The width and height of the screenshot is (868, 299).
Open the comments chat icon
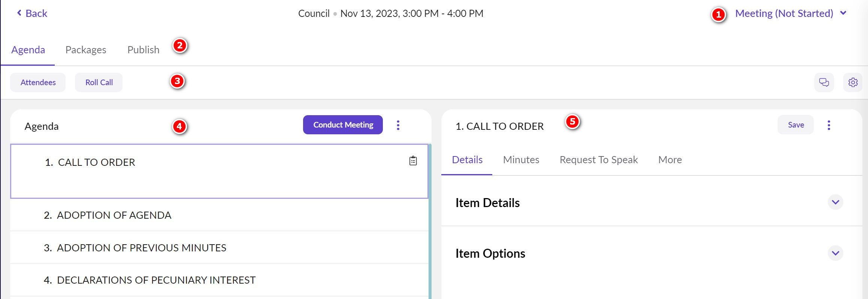point(824,83)
